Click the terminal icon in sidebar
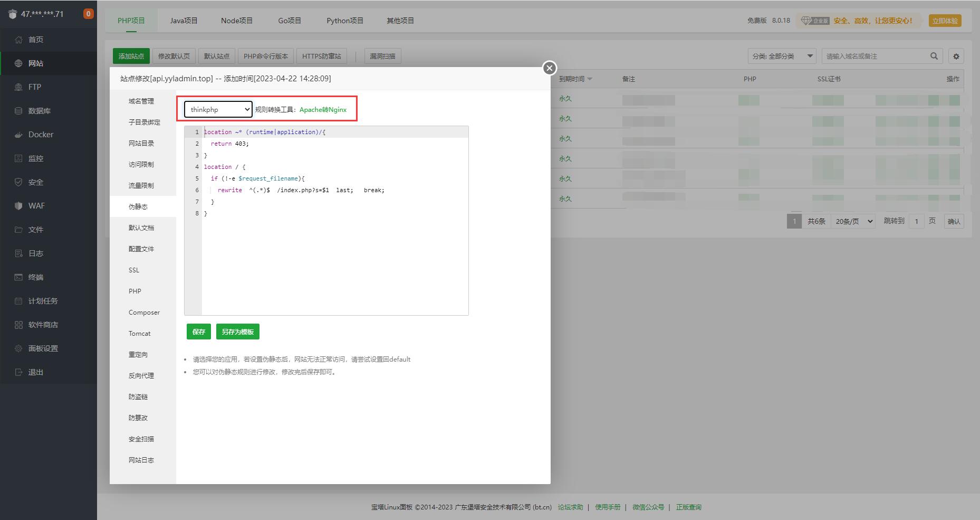The width and height of the screenshot is (980, 520). pos(19,277)
